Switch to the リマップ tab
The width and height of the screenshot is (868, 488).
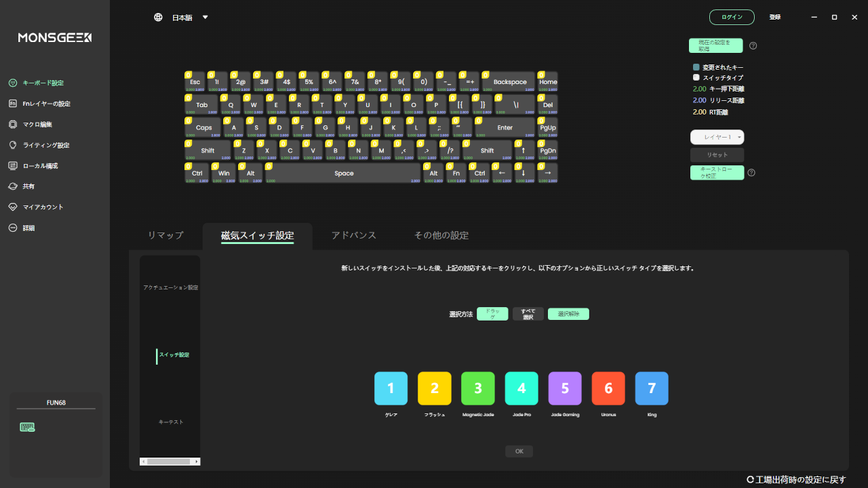pos(165,235)
